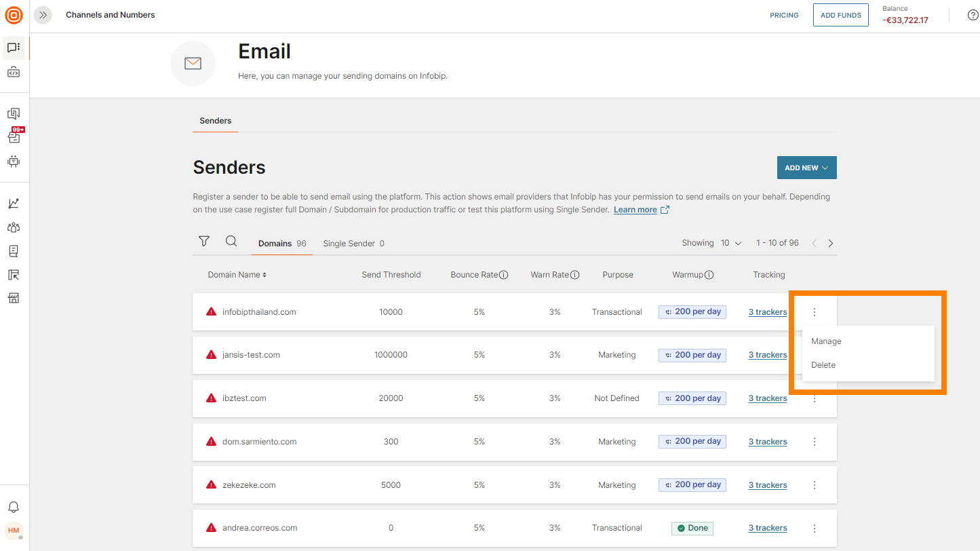Sort by Domain Name column
The width and height of the screenshot is (980, 551).
237,275
